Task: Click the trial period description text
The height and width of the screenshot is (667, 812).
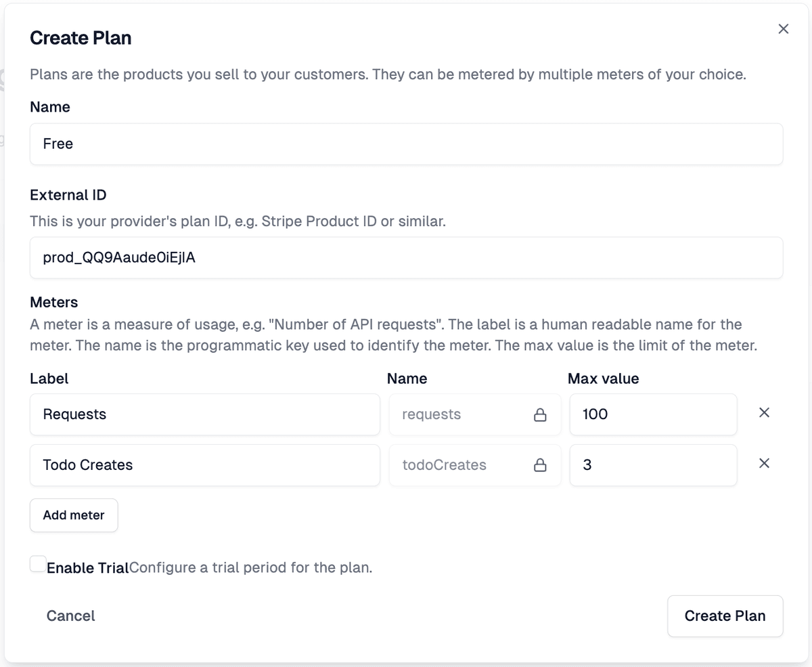Action: pyautogui.click(x=250, y=567)
